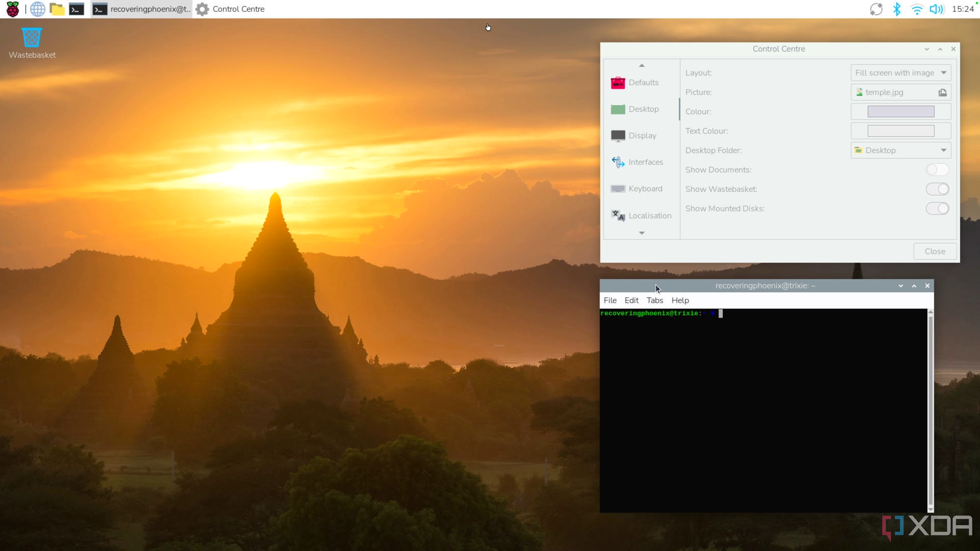Viewport: 980px width, 551px height.
Task: Expand the Layout dropdown
Action: click(901, 73)
